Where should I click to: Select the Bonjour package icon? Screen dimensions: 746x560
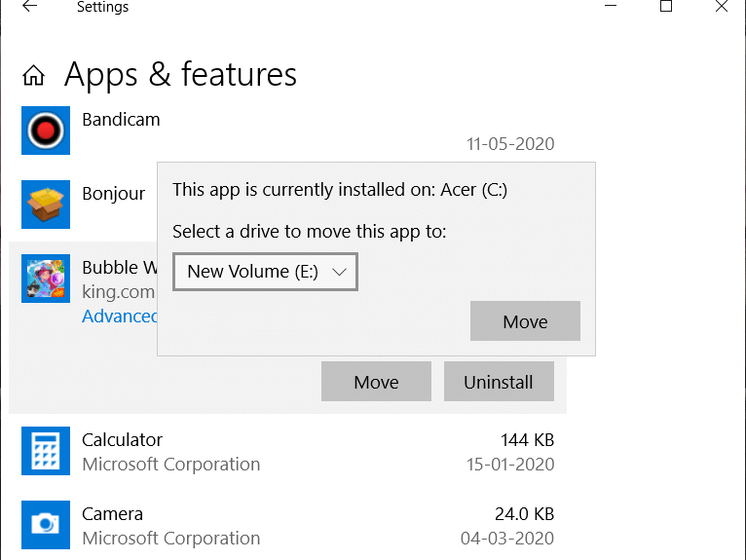[46, 205]
